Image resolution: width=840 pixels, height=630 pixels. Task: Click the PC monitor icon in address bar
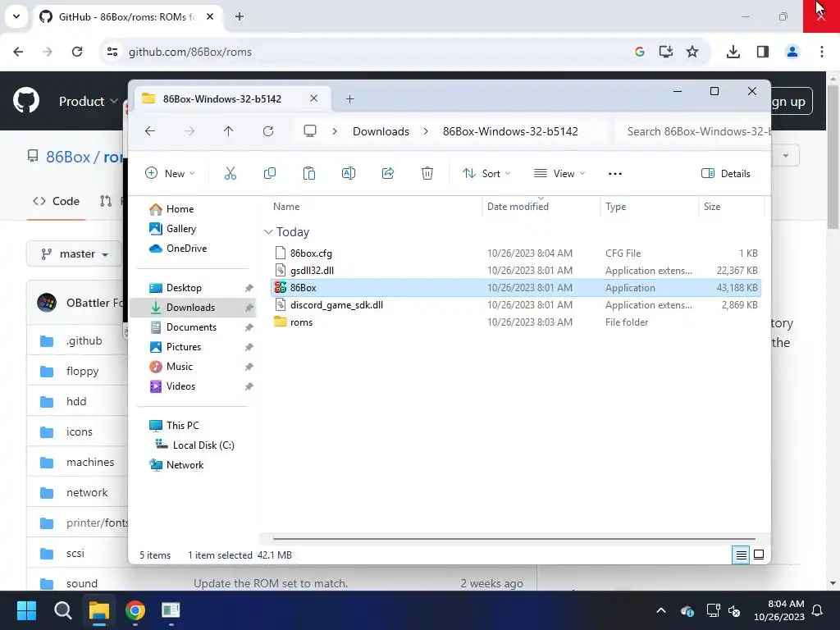coord(309,131)
